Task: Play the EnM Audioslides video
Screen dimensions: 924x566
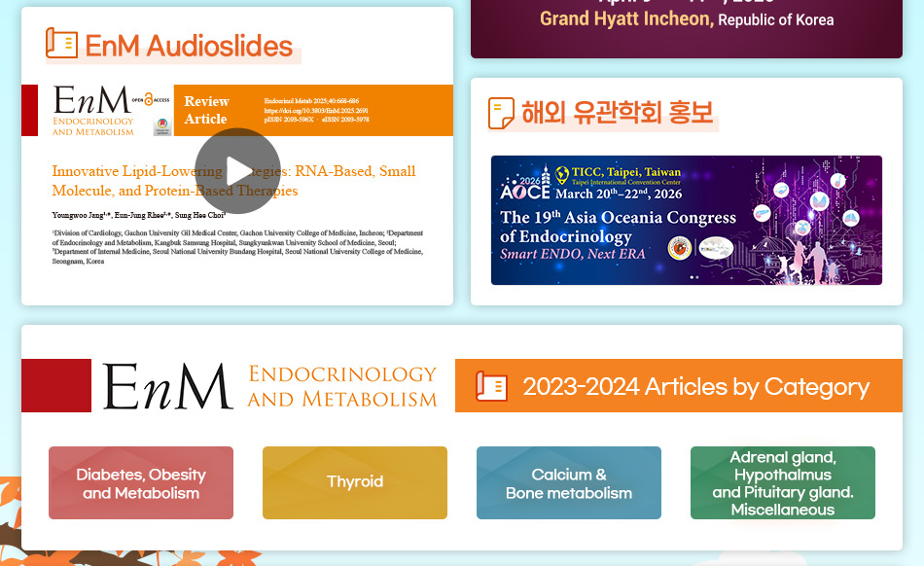Action: [x=237, y=170]
